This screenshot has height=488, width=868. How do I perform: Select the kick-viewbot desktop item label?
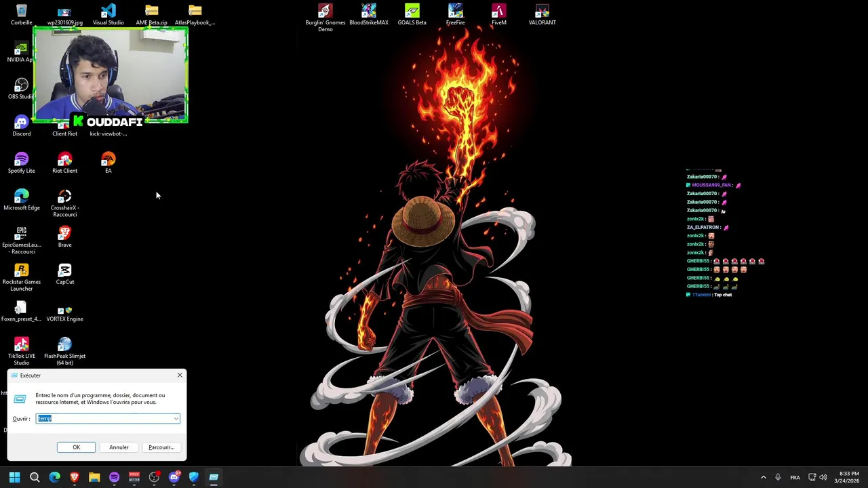tap(108, 134)
